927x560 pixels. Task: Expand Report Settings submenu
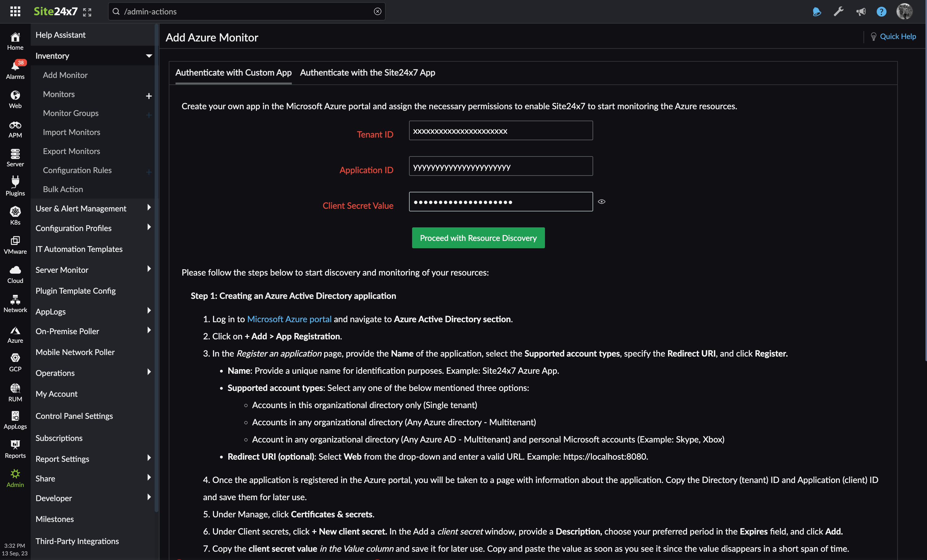(x=149, y=458)
